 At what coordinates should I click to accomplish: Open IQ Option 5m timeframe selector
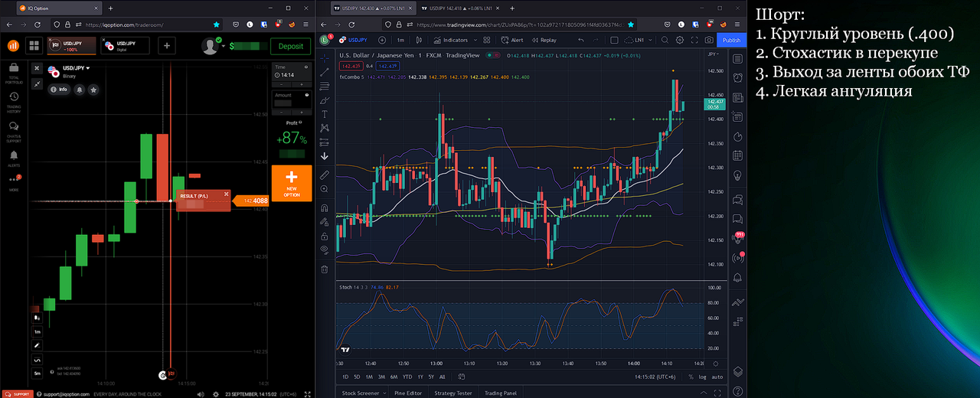click(37, 373)
